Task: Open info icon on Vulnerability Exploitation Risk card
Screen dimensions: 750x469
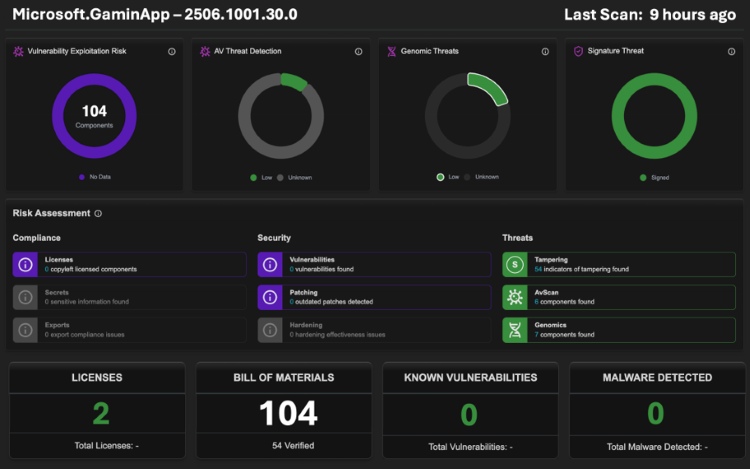Action: 172,52
